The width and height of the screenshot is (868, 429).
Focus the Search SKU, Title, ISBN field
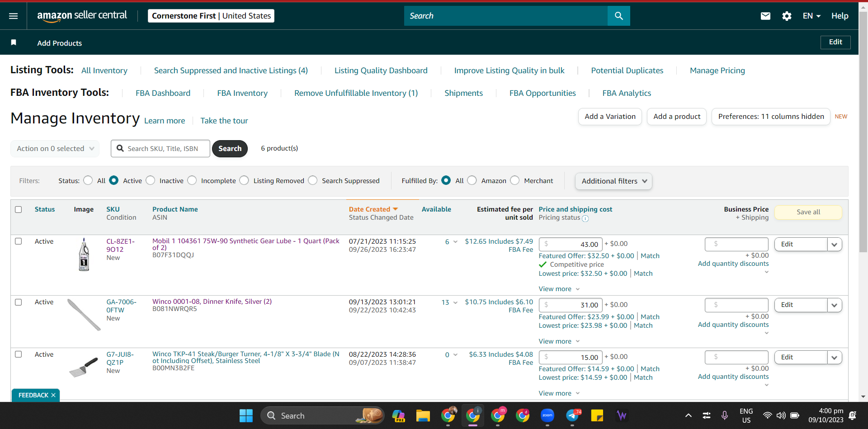[160, 149]
